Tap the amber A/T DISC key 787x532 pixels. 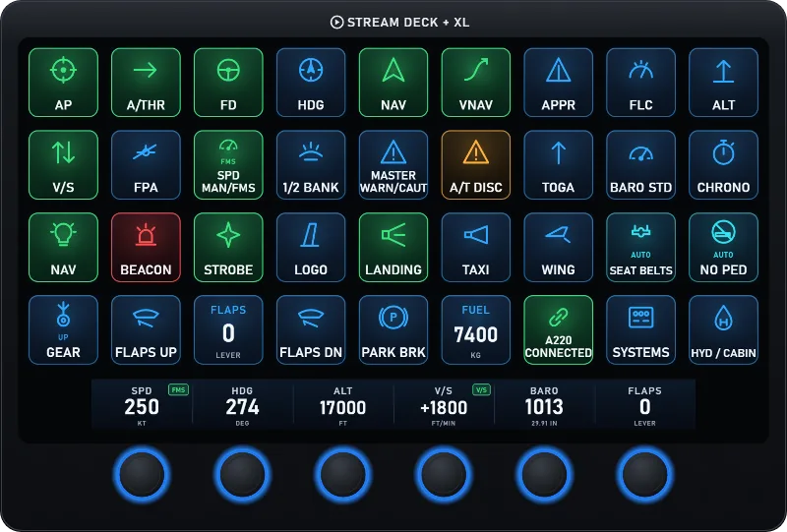476,164
